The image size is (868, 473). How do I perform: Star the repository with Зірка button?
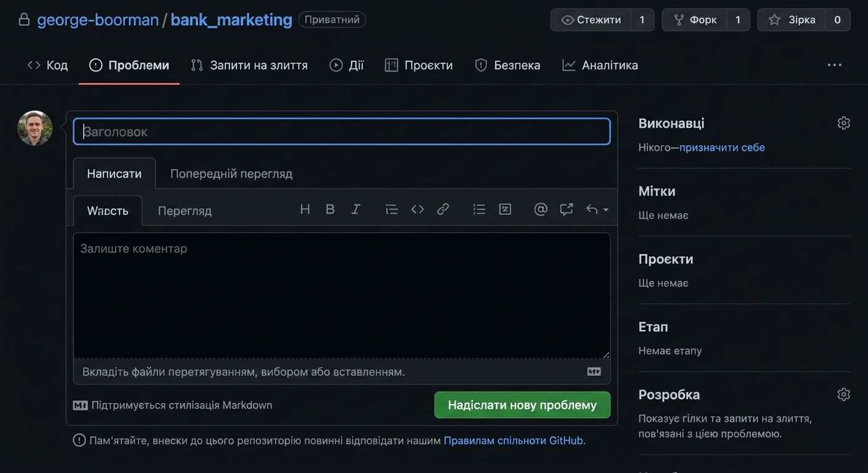point(791,20)
